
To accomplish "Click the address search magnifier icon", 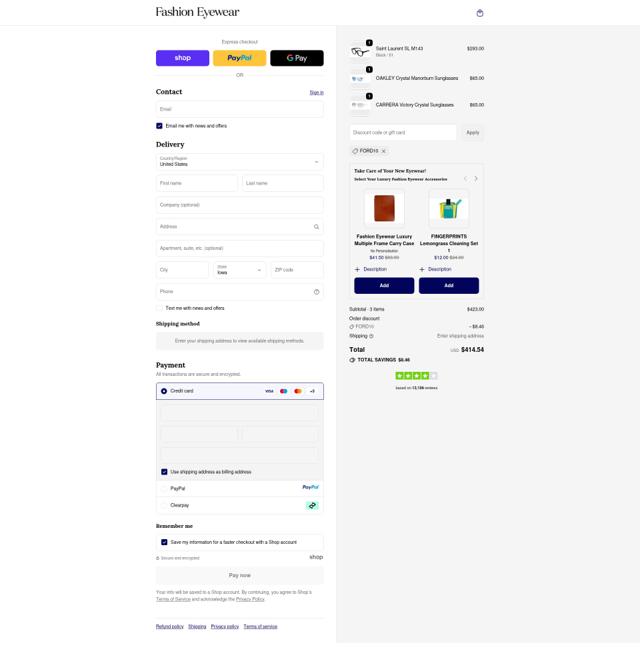I will [316, 227].
